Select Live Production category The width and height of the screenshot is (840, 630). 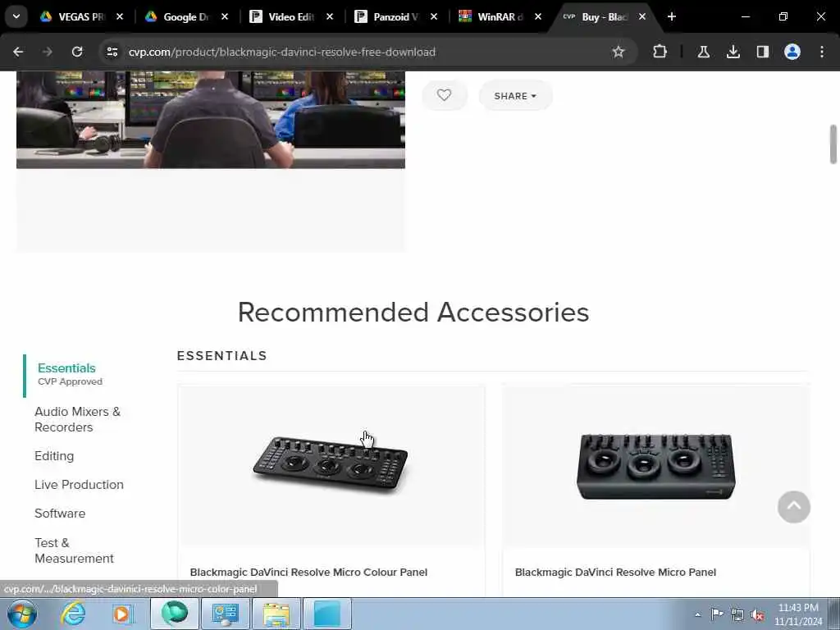[79, 485]
